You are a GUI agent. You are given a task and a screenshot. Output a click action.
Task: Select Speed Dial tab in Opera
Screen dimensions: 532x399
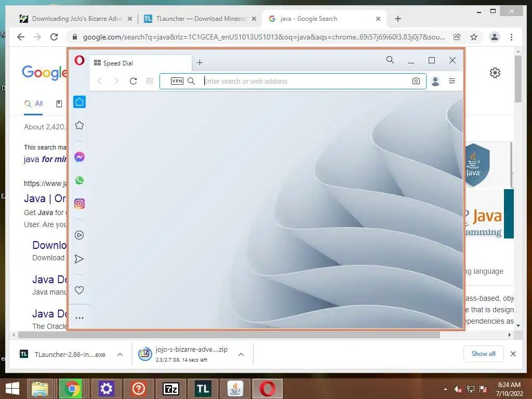(141, 63)
